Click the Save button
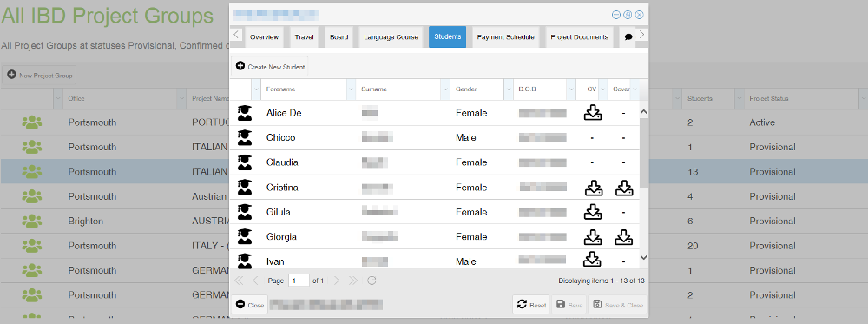This screenshot has height=324, width=868. point(569,305)
